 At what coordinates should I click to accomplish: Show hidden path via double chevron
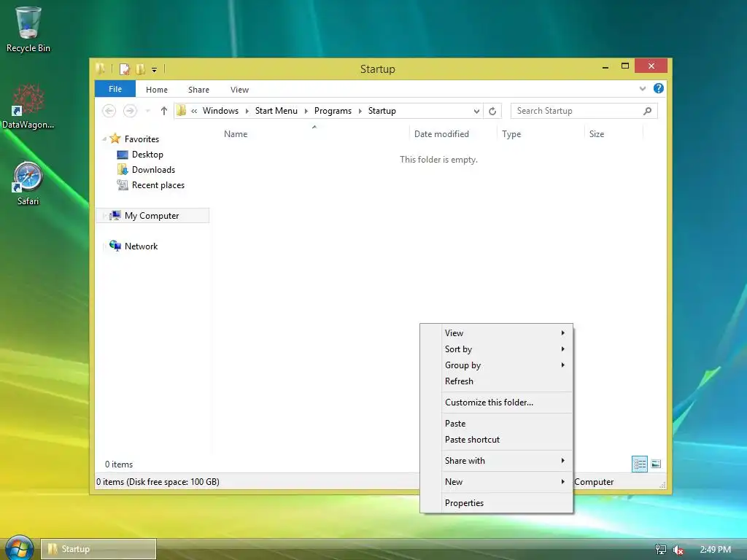pyautogui.click(x=194, y=111)
